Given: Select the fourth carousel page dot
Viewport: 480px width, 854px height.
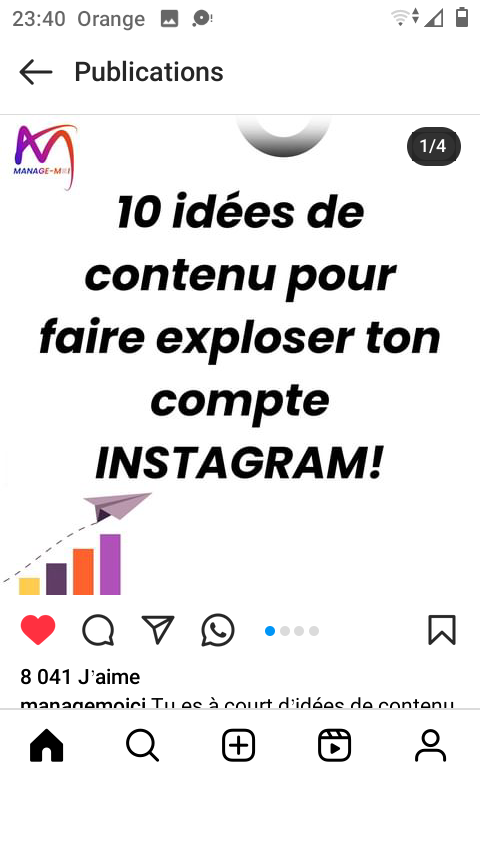Looking at the screenshot, I should pyautogui.click(x=314, y=631).
